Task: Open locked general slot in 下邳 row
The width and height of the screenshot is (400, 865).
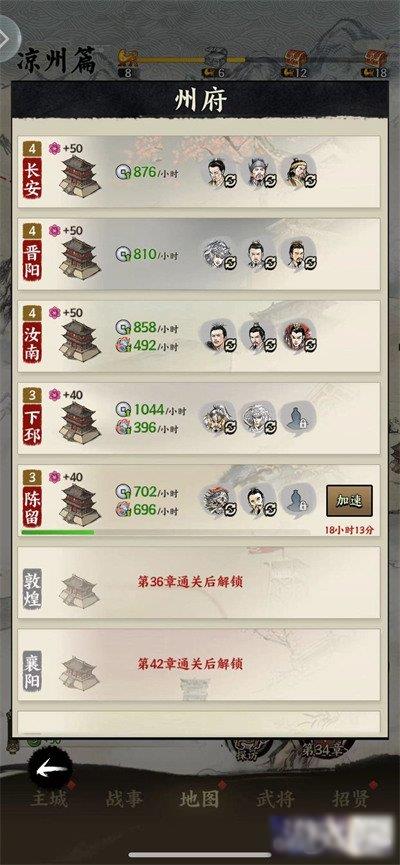Action: coord(298,418)
